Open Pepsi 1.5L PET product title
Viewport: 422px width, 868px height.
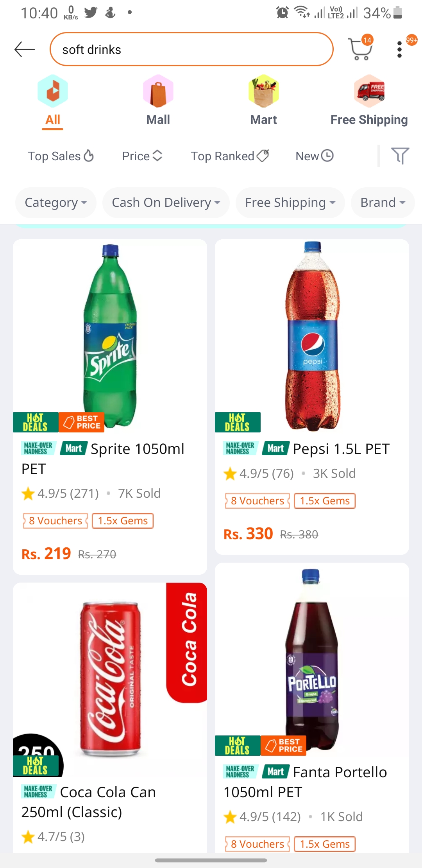[x=342, y=449]
